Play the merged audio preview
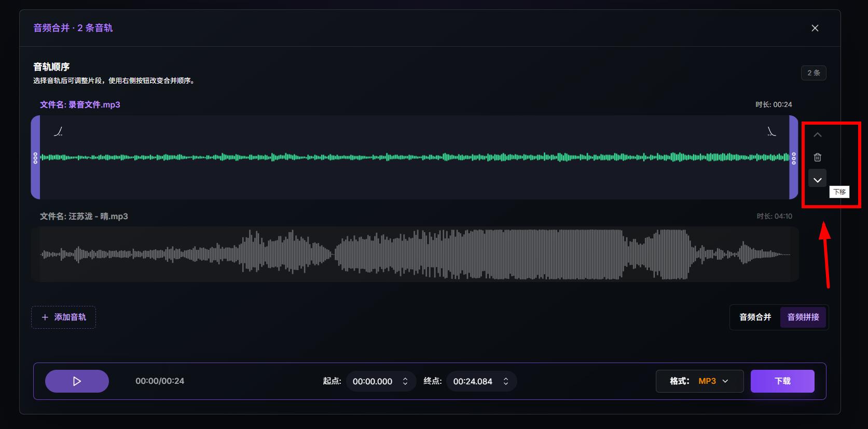868x429 pixels. (77, 381)
